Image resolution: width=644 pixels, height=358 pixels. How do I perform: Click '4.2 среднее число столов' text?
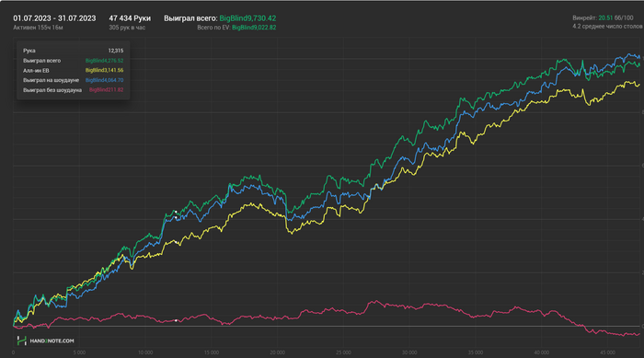pyautogui.click(x=607, y=27)
